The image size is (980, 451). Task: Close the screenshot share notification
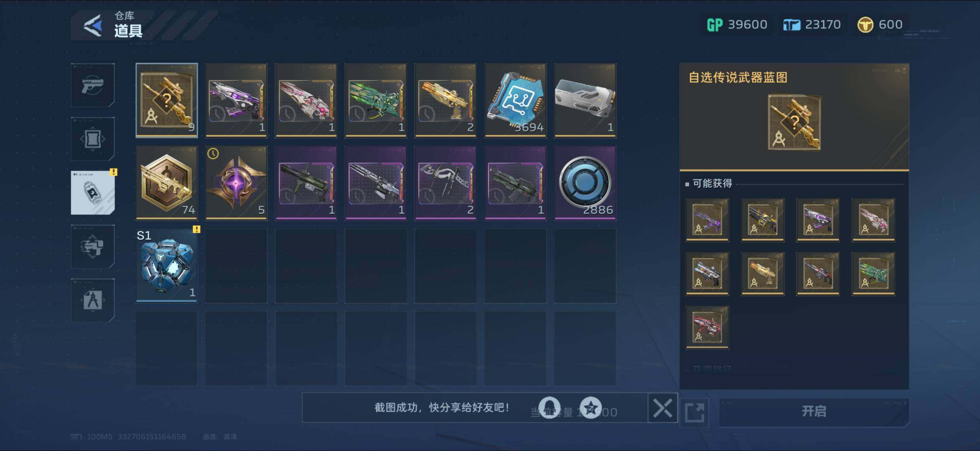coord(663,408)
